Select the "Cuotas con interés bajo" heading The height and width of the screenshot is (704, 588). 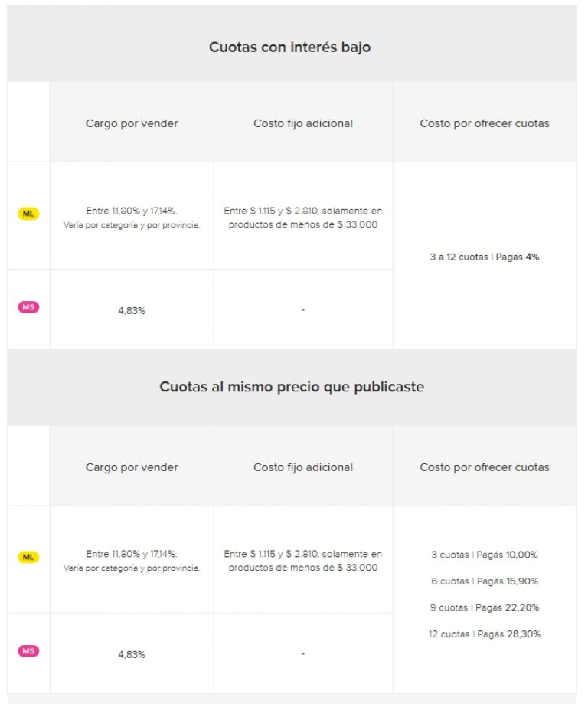(x=291, y=47)
